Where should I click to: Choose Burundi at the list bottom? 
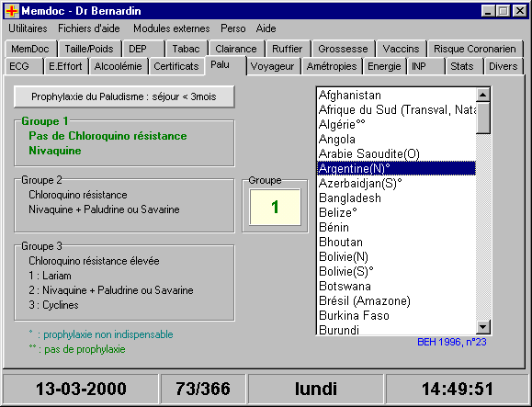coord(396,329)
